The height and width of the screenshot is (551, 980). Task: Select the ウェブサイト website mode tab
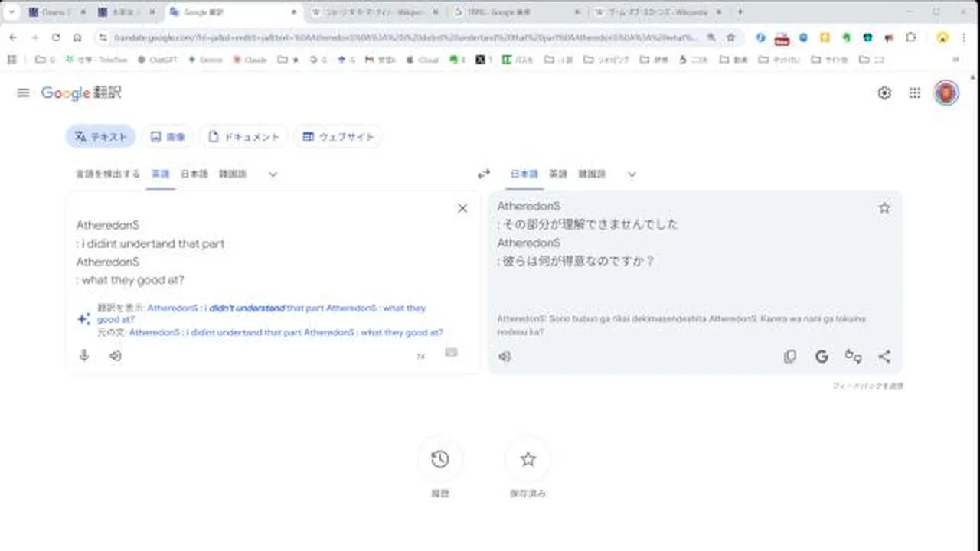click(338, 137)
